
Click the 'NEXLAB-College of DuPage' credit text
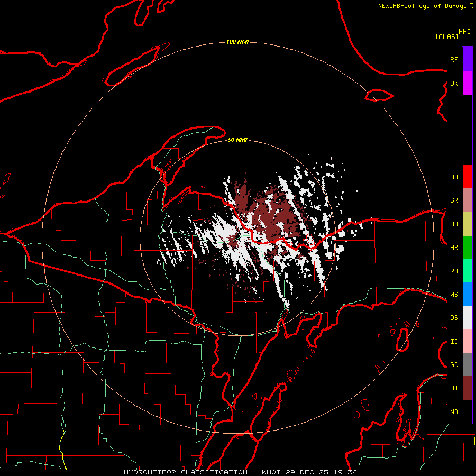tap(422, 6)
